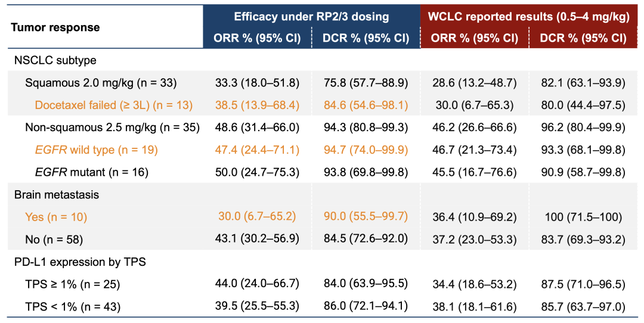Select the 'Efficacy under RP2/3 dosing' header
The height and width of the screenshot is (323, 644).
(x=311, y=17)
